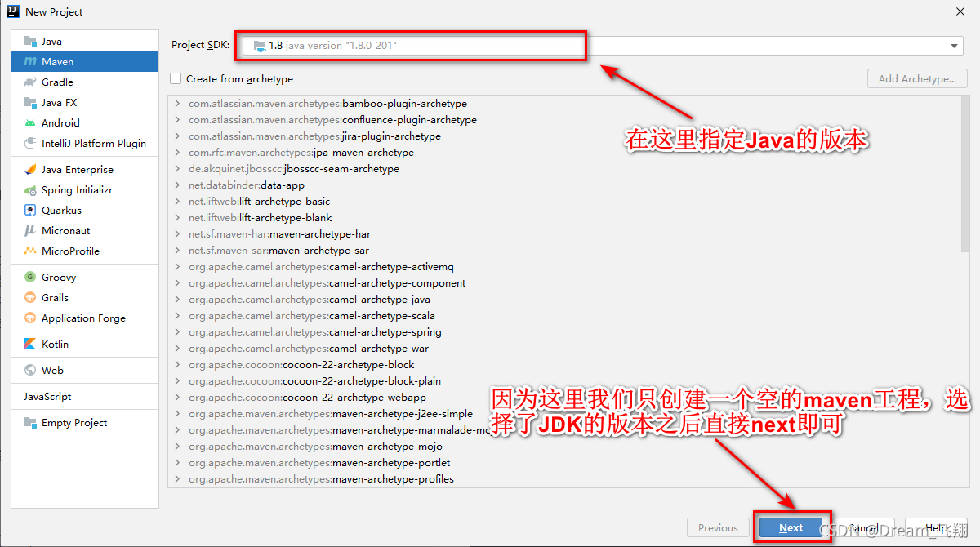The width and height of the screenshot is (980, 547).
Task: Click the IntelliJ logo in title bar
Action: 11,11
